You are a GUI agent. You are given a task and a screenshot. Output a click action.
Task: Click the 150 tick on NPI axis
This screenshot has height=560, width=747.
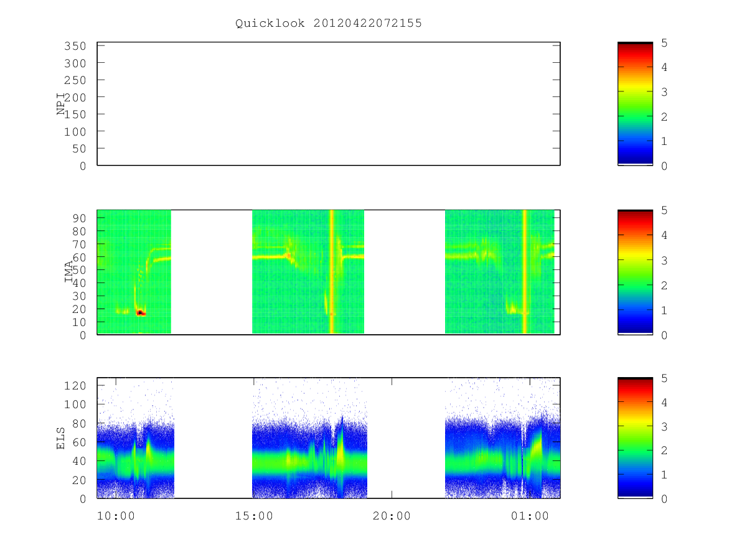coord(75,114)
